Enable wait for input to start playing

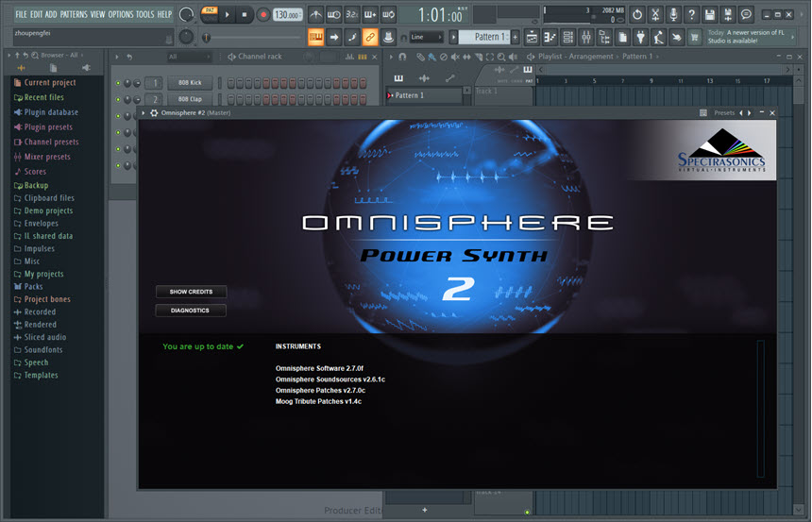pyautogui.click(x=334, y=14)
